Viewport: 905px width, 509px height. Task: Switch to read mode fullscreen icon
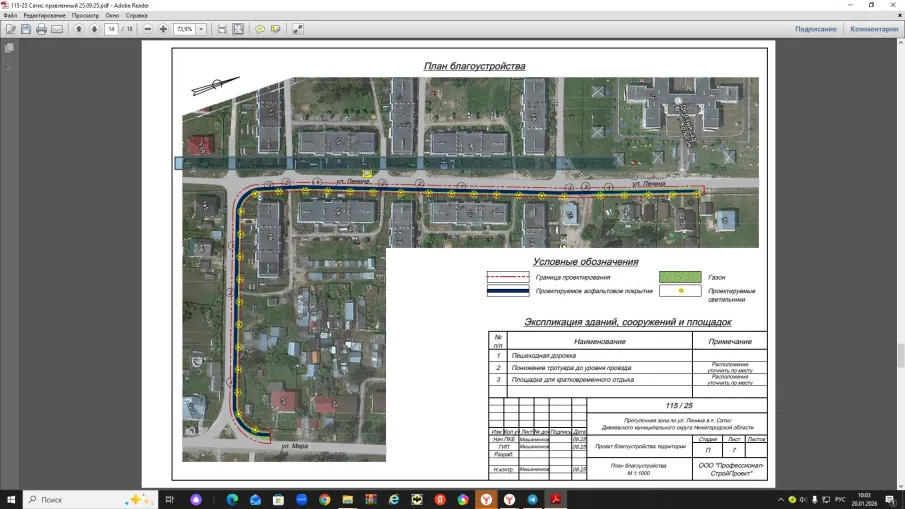tap(298, 29)
